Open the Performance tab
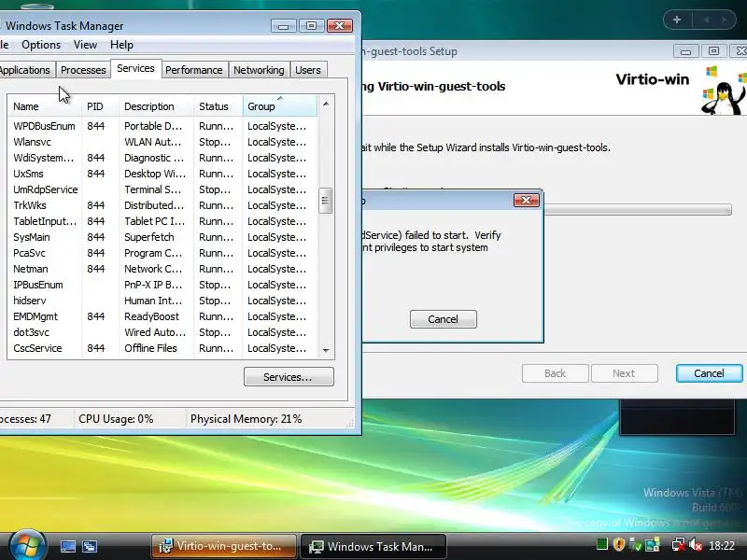 coord(194,70)
